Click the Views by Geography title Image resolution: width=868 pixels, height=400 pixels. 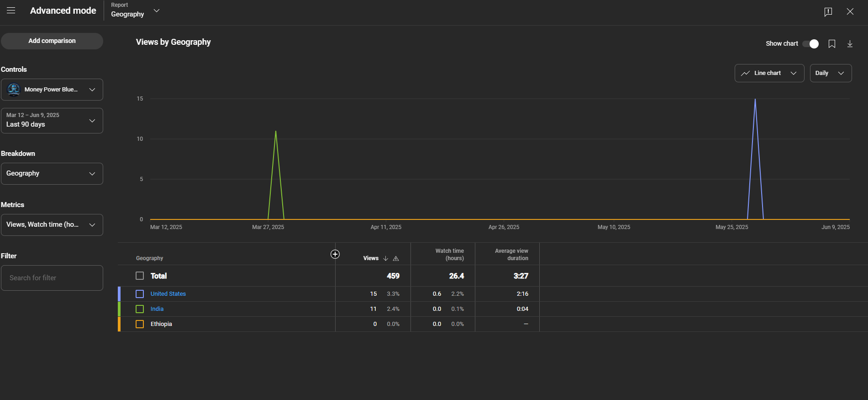(x=174, y=42)
